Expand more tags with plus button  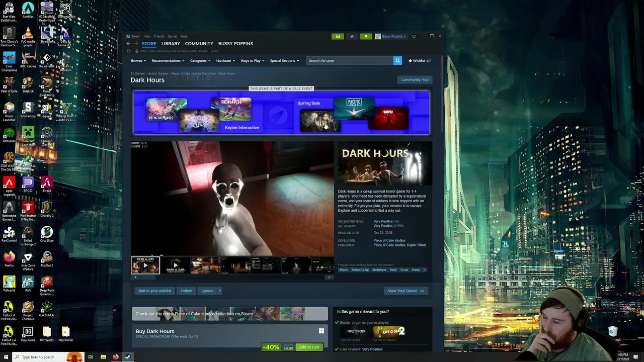[424, 270]
